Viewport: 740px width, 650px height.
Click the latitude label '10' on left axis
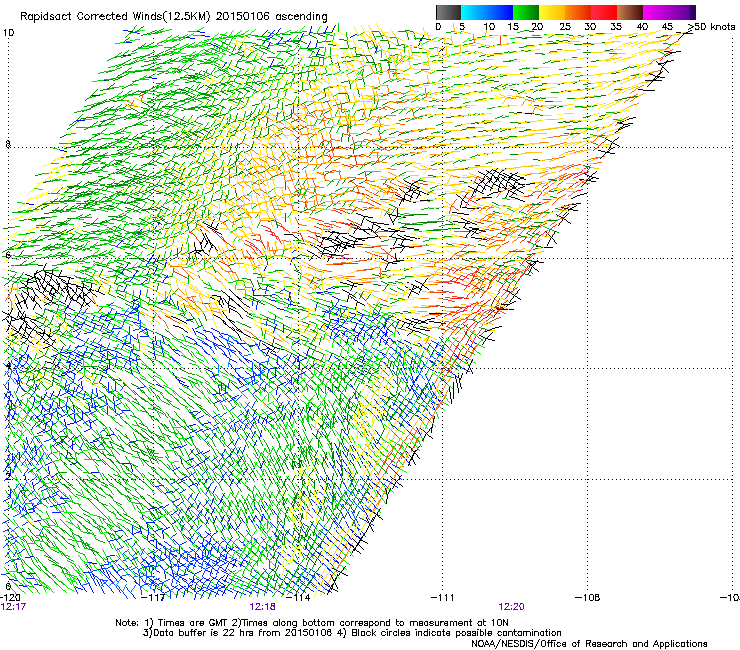click(8, 33)
